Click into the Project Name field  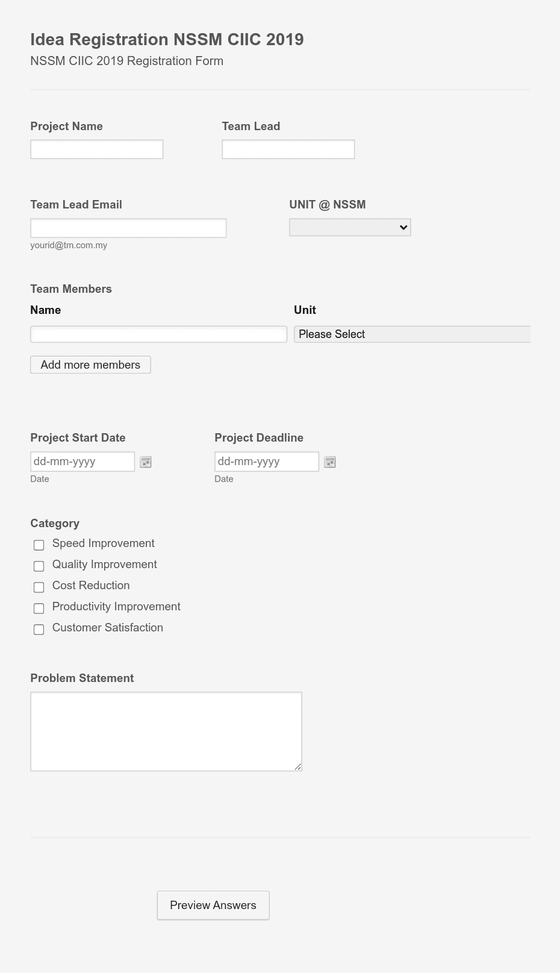point(96,149)
